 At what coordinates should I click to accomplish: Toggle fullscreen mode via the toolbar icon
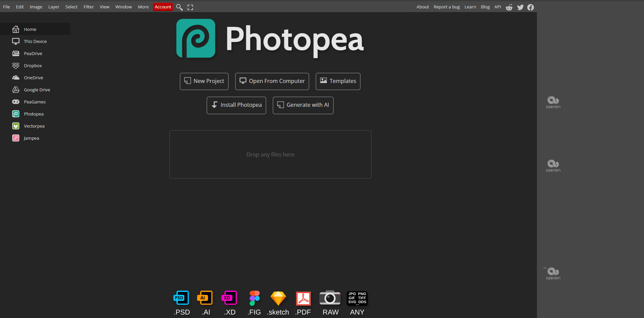click(x=190, y=7)
